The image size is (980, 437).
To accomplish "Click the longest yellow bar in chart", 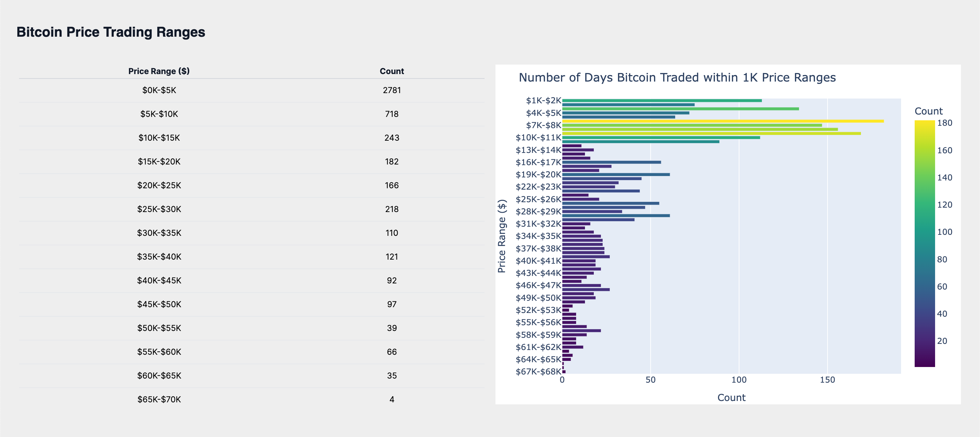I will pyautogui.click(x=723, y=121).
